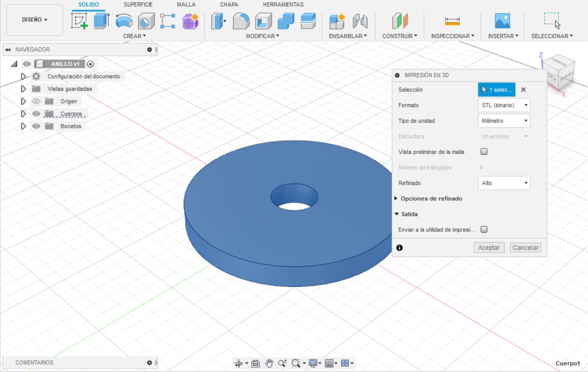Select the Extrude tool
588x372 pixels.
pos(101,21)
